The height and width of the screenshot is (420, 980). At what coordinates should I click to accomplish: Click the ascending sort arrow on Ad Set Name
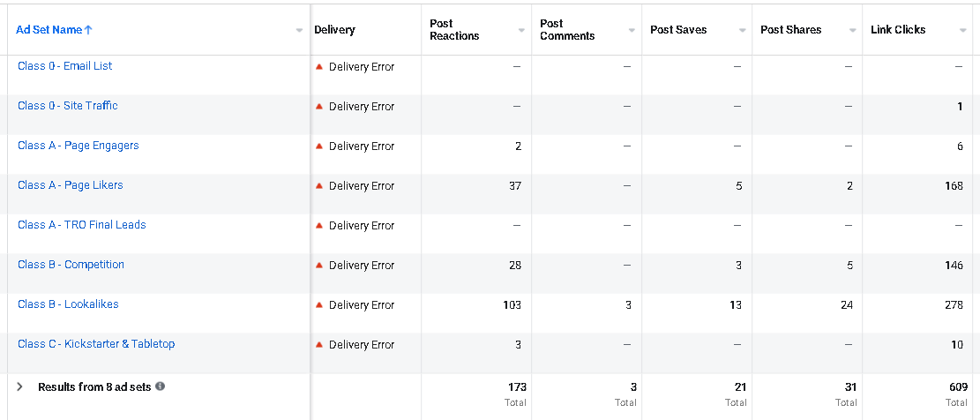click(x=88, y=30)
